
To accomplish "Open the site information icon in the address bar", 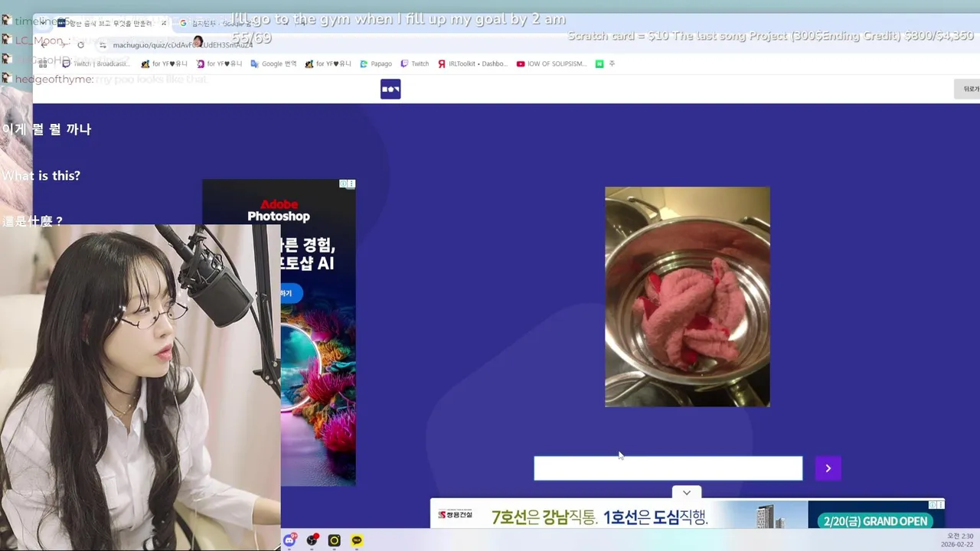I will tap(103, 45).
